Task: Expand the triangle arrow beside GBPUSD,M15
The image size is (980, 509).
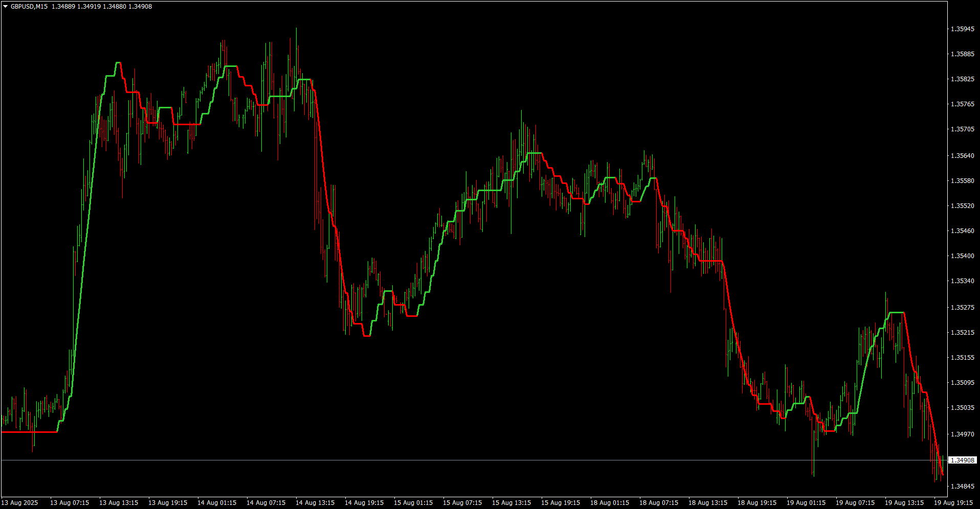Action: [6, 7]
